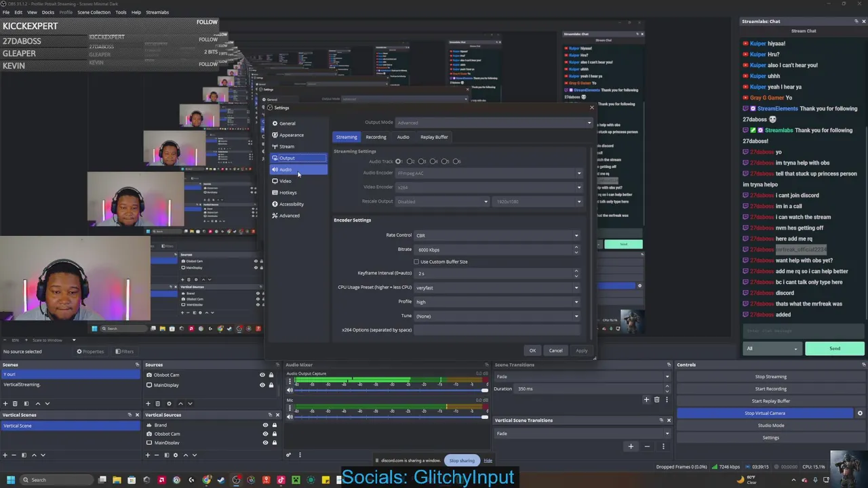This screenshot has width=868, height=488.
Task: Click Windows Start button
Action: pos(9,480)
